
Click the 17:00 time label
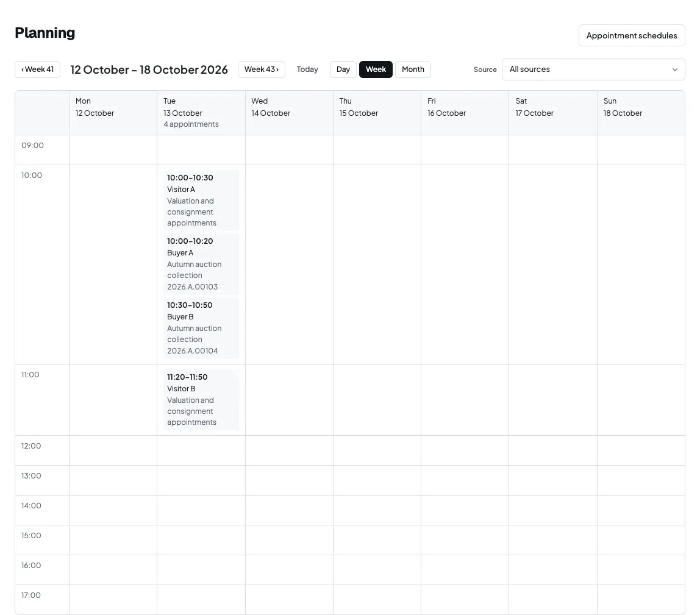(31, 595)
